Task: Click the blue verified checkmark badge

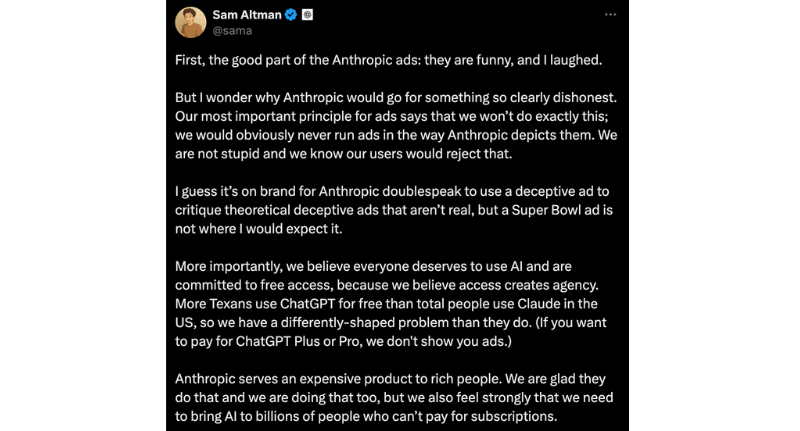Action: point(290,15)
